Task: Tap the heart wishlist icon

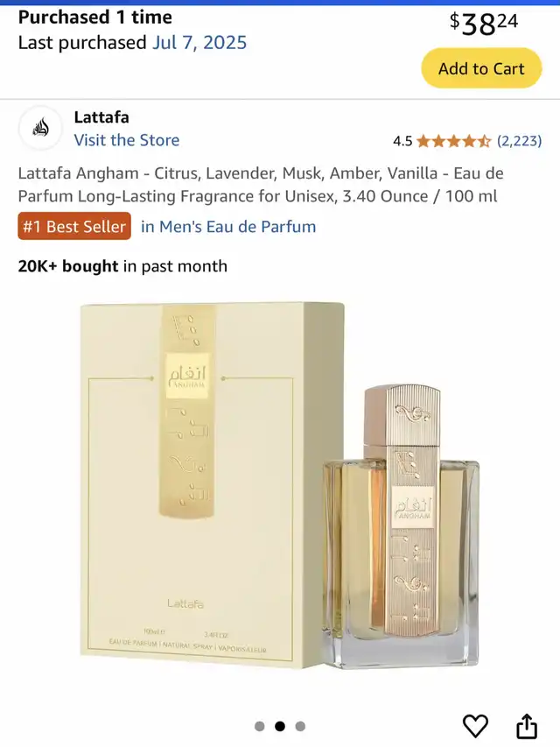Action: pos(475,726)
